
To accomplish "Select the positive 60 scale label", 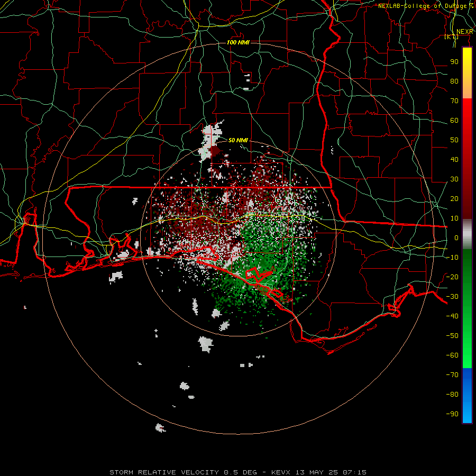I will [x=454, y=120].
